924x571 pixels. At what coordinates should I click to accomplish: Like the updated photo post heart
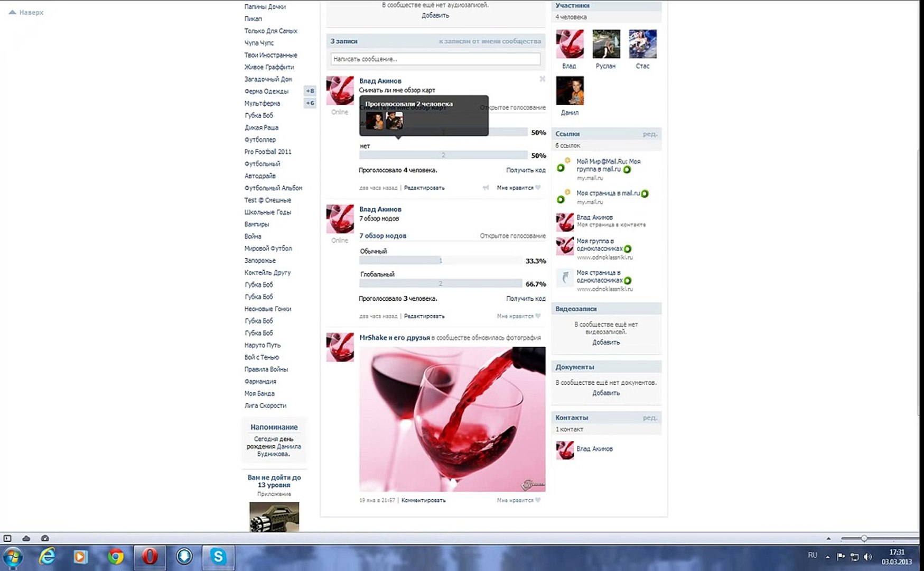click(538, 500)
